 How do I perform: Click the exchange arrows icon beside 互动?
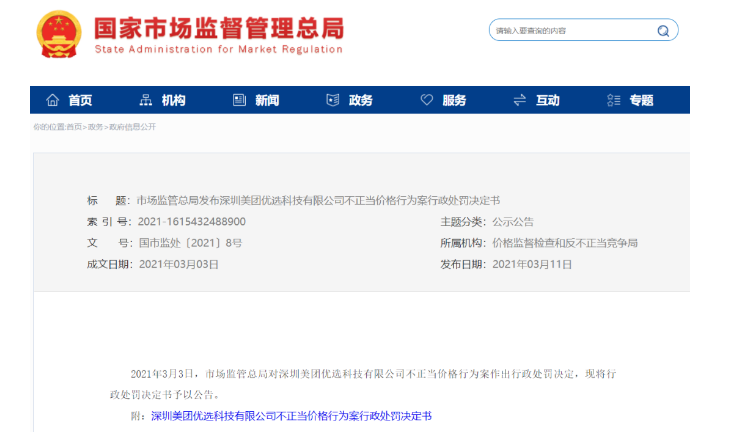tap(519, 100)
